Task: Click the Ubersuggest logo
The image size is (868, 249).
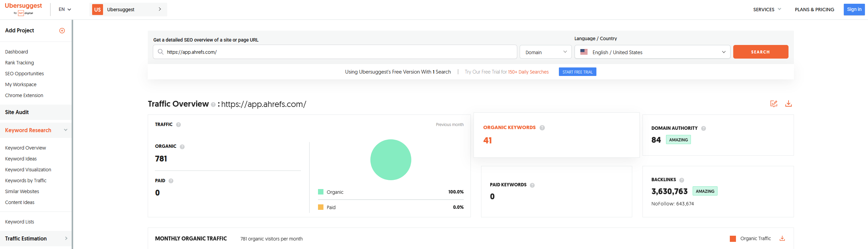Action: pos(23,9)
